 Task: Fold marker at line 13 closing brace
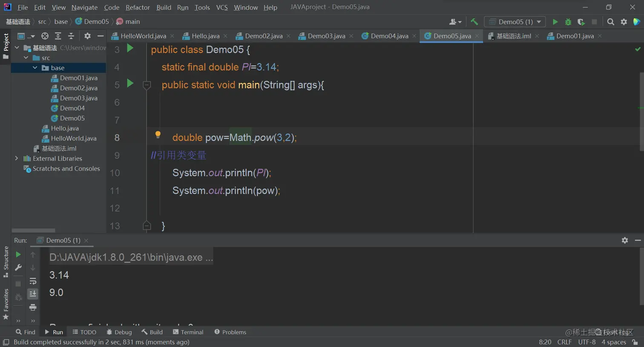point(147,226)
